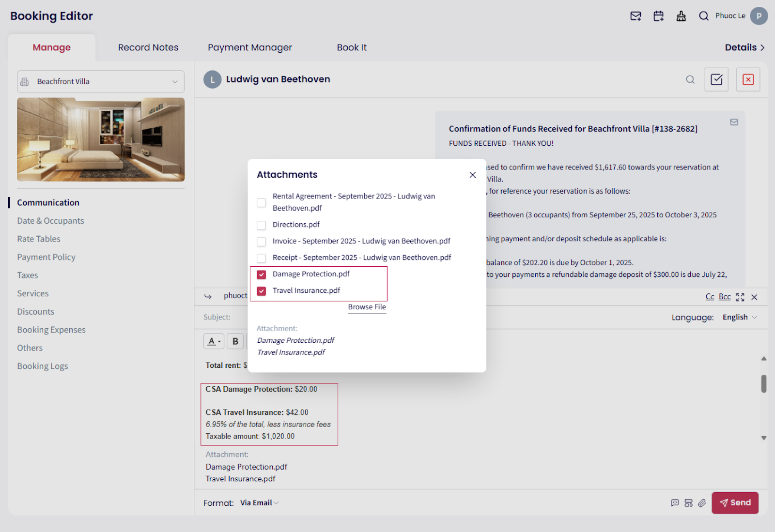
Task: Open the Rate Tables section
Action: click(39, 239)
